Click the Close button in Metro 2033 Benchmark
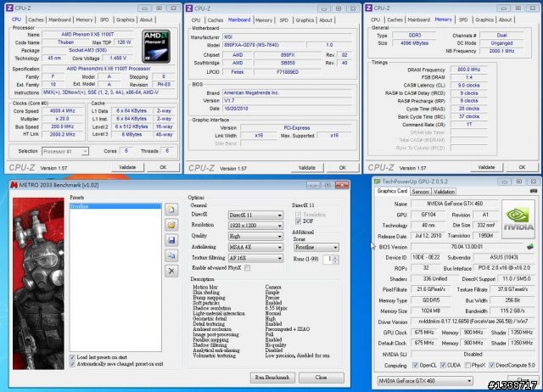 click(x=321, y=378)
